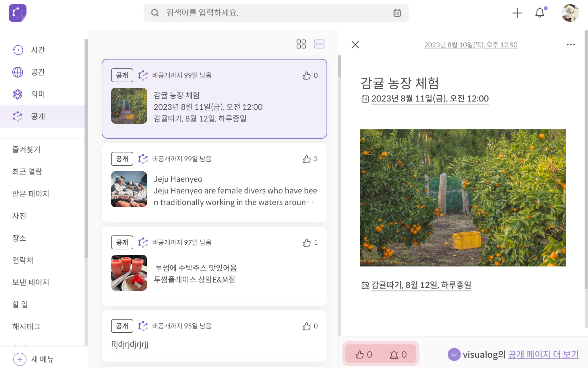Image resolution: width=588 pixels, height=368 pixels.
Task: Click the visualog smiley avatar
Action: (454, 354)
